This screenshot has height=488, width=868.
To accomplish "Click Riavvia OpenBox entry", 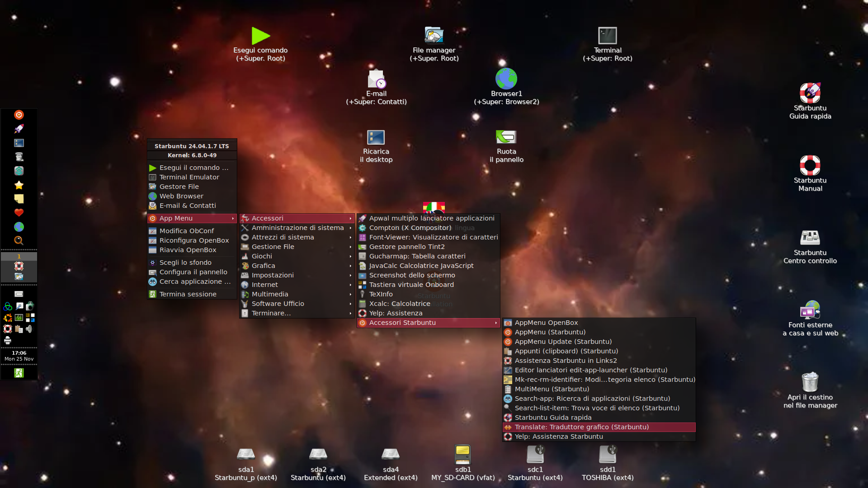I will [x=192, y=250].
